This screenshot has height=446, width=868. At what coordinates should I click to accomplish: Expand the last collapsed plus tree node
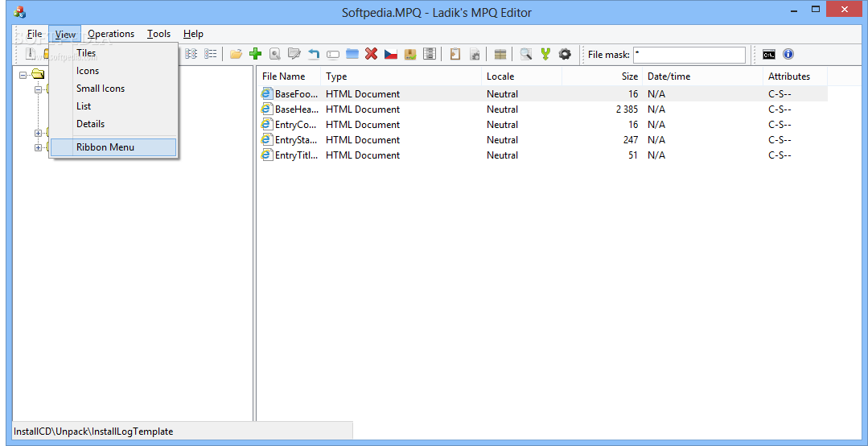pos(38,147)
